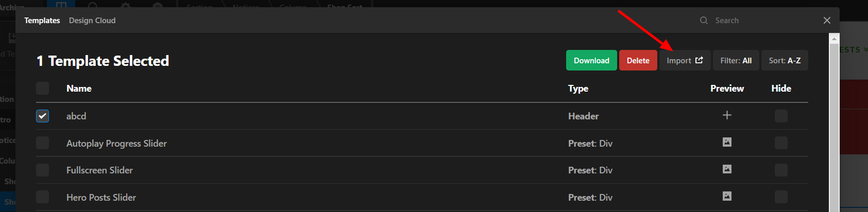Click the plus preview icon for abcd
868x212 pixels.
click(727, 115)
